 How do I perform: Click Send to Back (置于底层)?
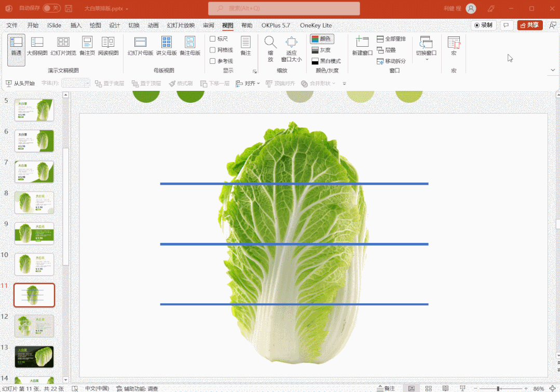pyautogui.click(x=110, y=83)
